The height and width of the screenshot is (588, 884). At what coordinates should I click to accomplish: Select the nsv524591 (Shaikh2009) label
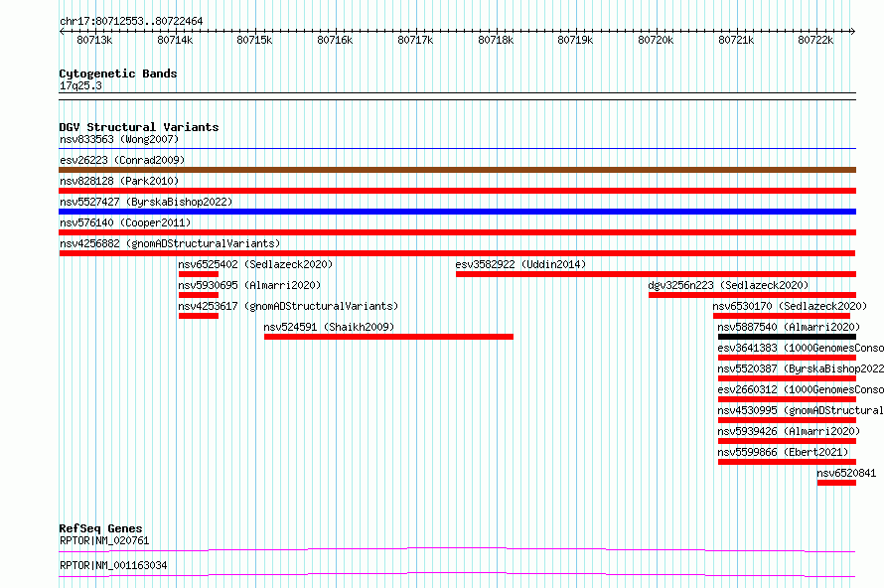pos(329,327)
